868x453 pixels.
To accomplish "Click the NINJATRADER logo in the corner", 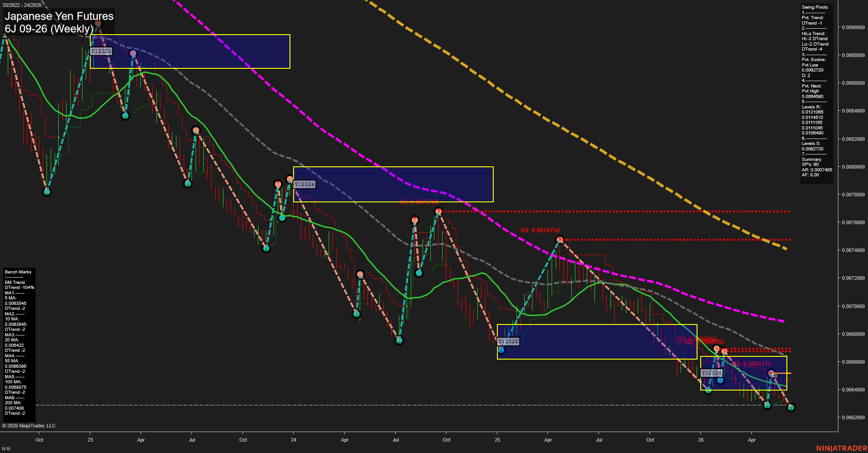I will [842, 448].
